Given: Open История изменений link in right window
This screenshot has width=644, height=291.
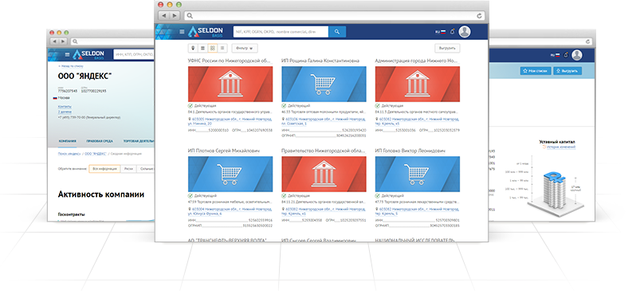Looking at the screenshot, I should coord(560,147).
